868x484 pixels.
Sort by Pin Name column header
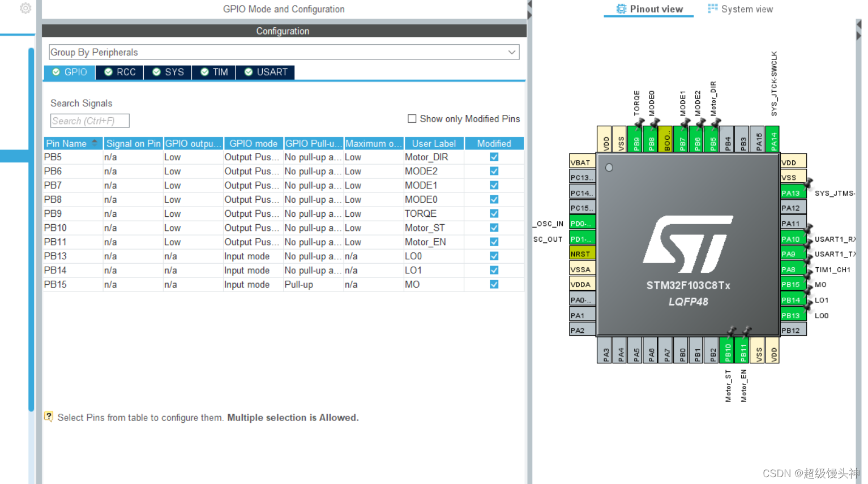[73, 144]
